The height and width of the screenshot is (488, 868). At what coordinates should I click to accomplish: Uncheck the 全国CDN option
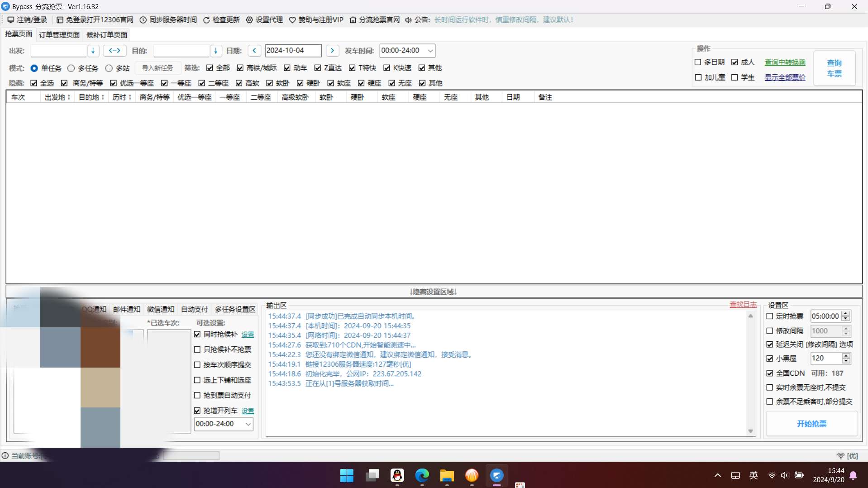(x=770, y=373)
